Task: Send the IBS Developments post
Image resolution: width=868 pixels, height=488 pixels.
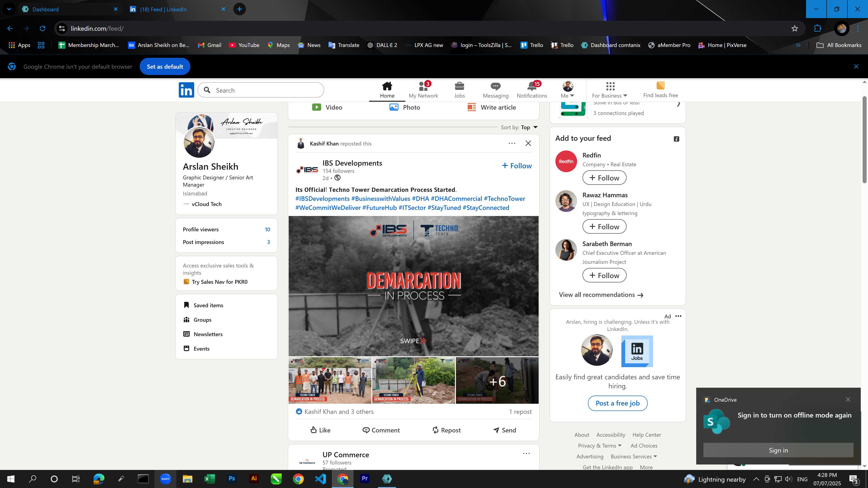Action: pyautogui.click(x=505, y=430)
